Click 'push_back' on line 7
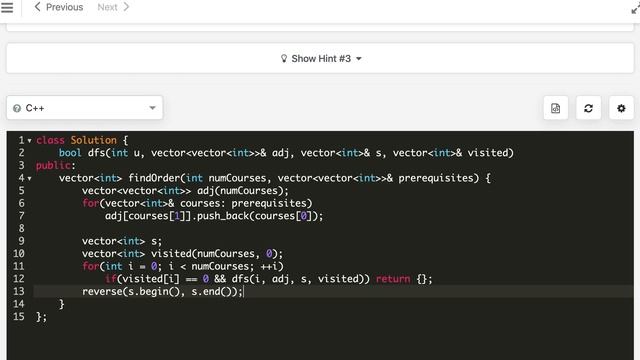This screenshot has height=360, width=640. (x=223, y=216)
